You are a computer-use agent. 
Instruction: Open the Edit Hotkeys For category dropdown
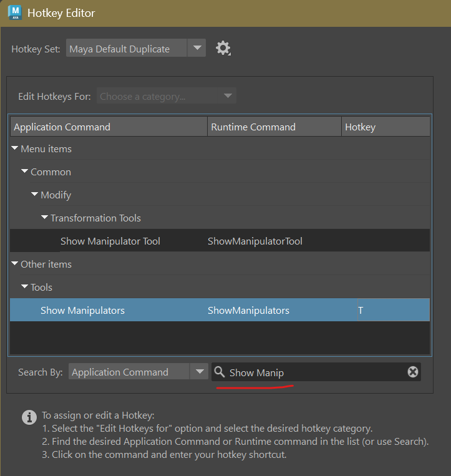(x=167, y=96)
